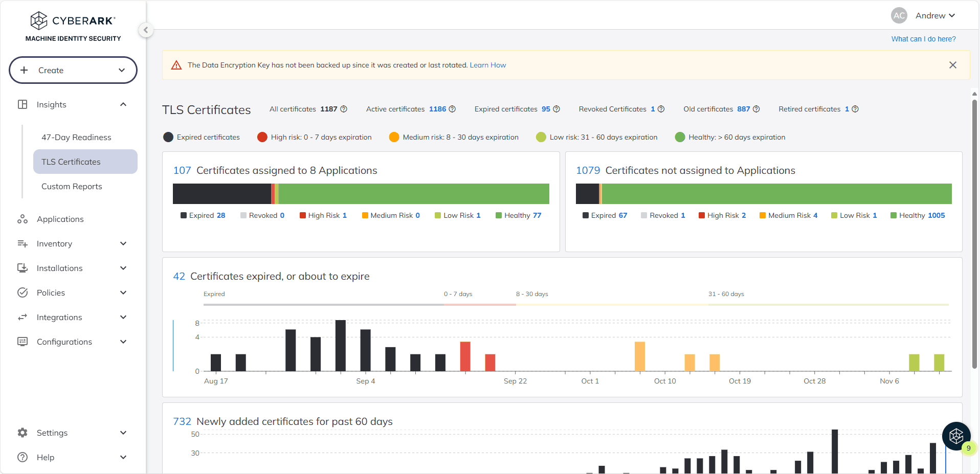
Task: Click help icon beside Old certificates count
Action: point(756,109)
